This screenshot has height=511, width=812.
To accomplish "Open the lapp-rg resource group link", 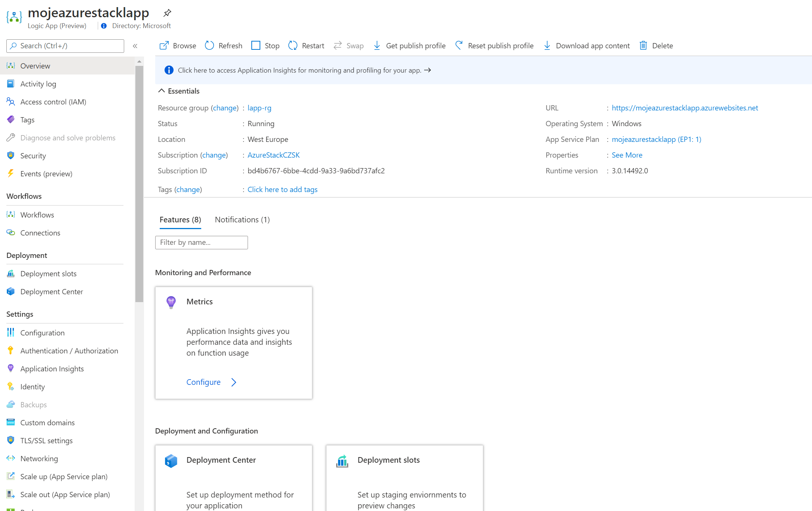I will click(259, 108).
